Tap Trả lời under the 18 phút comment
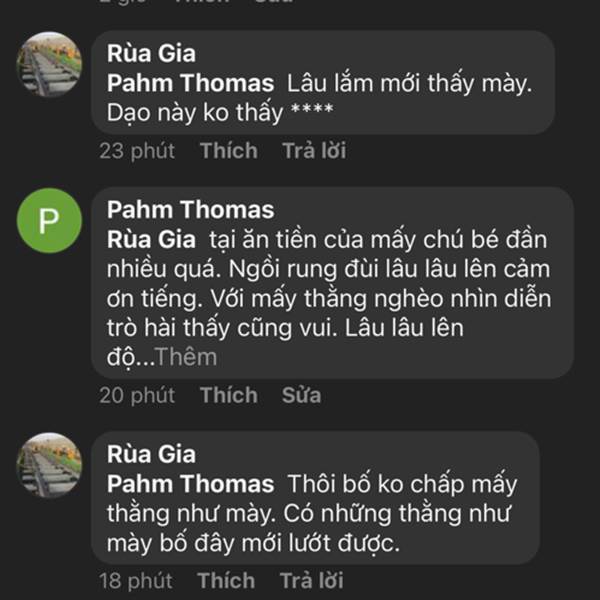 point(311,580)
